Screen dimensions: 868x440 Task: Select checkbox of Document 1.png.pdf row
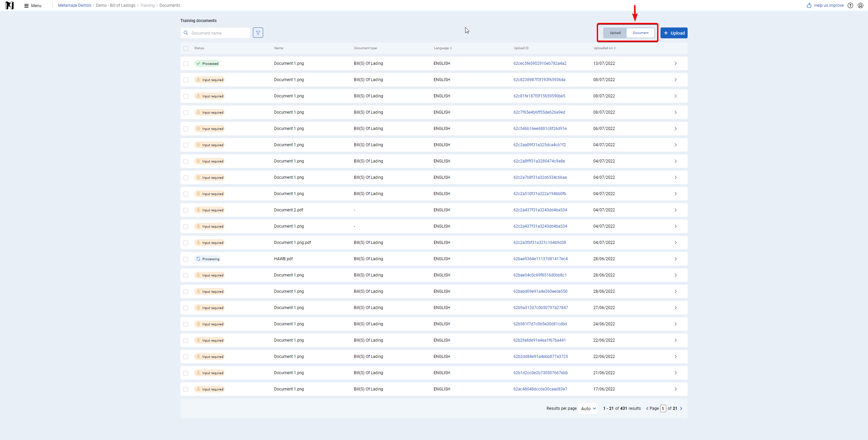coord(186,243)
